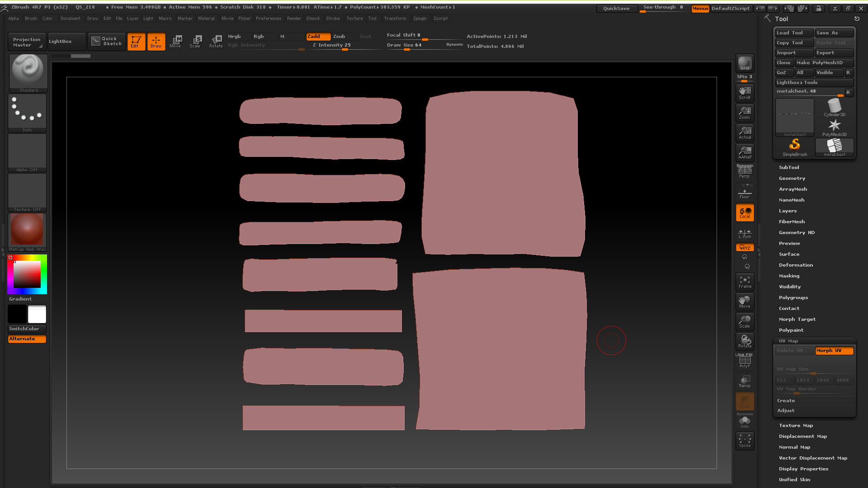Click the right shelf Rotate icon
Screen dimensions: 868x488
point(745,342)
